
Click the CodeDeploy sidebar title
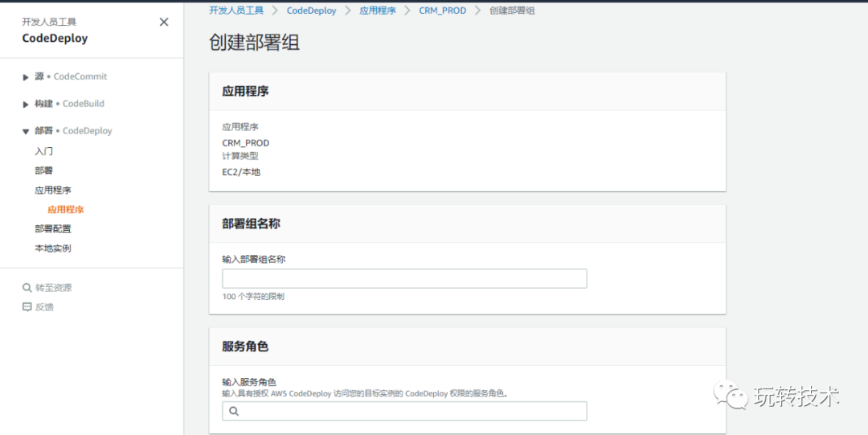(55, 39)
